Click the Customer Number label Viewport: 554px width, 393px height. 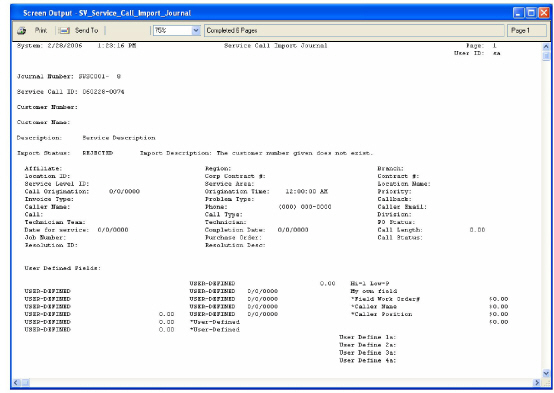[x=47, y=107]
